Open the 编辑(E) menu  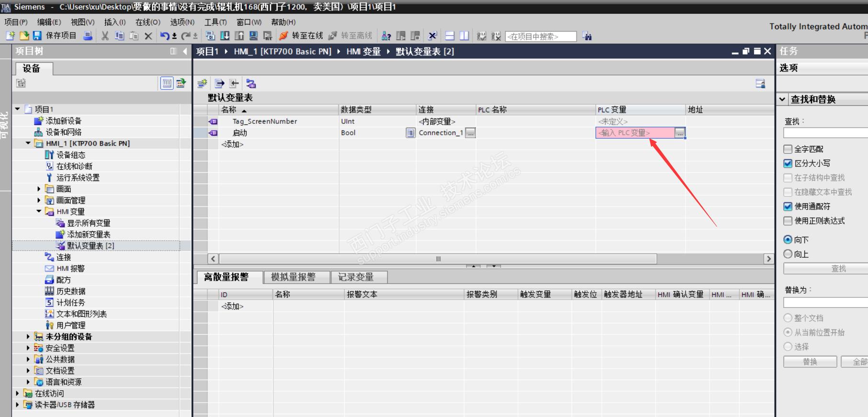pos(49,22)
